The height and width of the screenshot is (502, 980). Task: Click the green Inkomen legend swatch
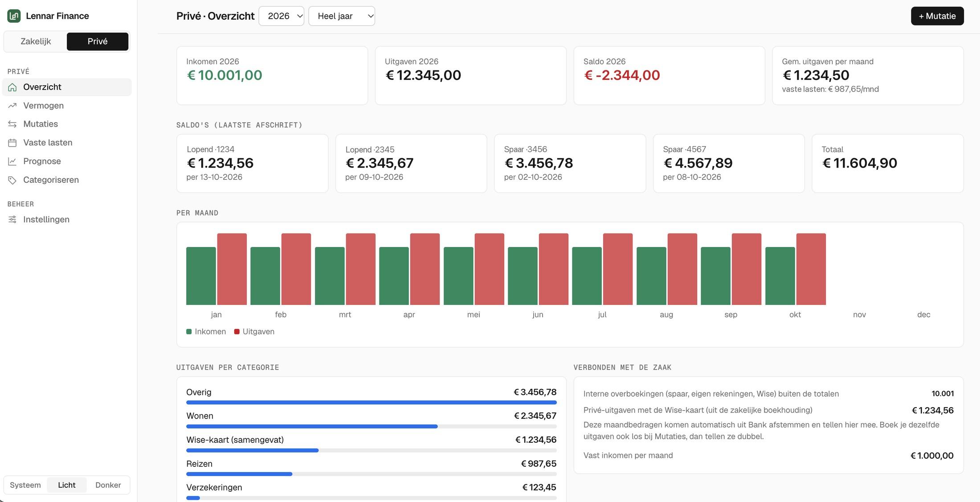pyautogui.click(x=189, y=332)
